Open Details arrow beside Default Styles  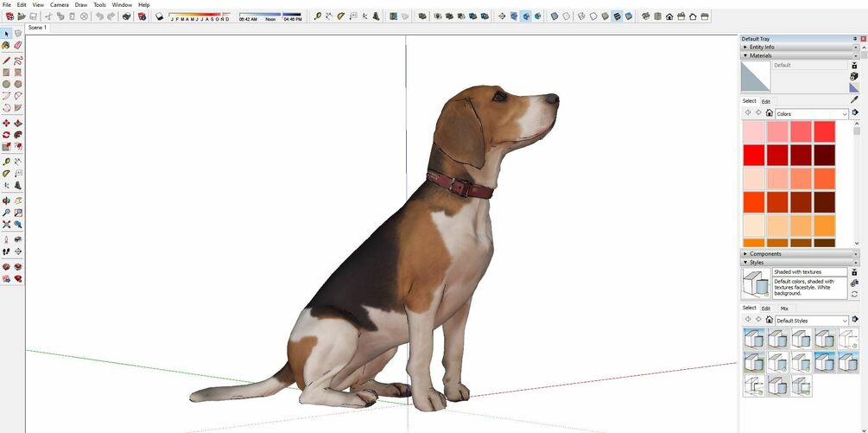point(855,320)
